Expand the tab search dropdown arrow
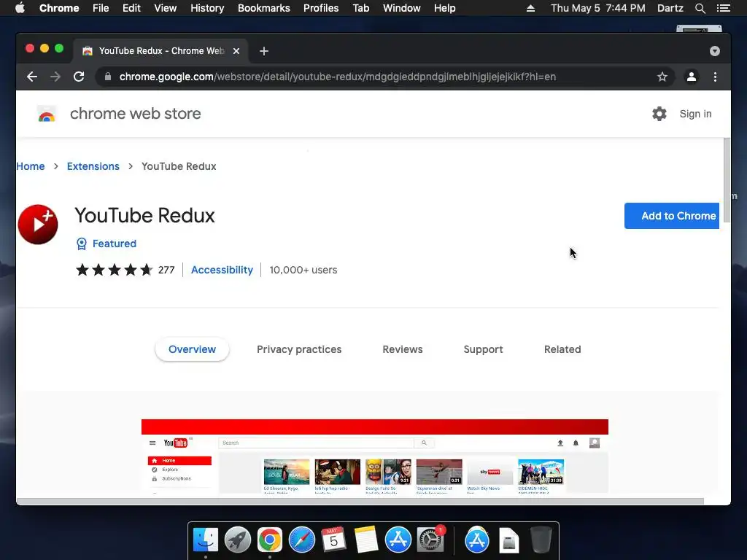Image resolution: width=747 pixels, height=560 pixels. point(715,51)
